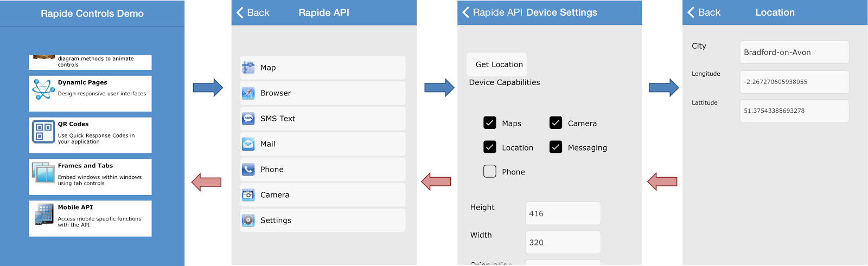Click the City field showing Bradford-on-Avon
The image size is (868, 266).
click(x=794, y=53)
